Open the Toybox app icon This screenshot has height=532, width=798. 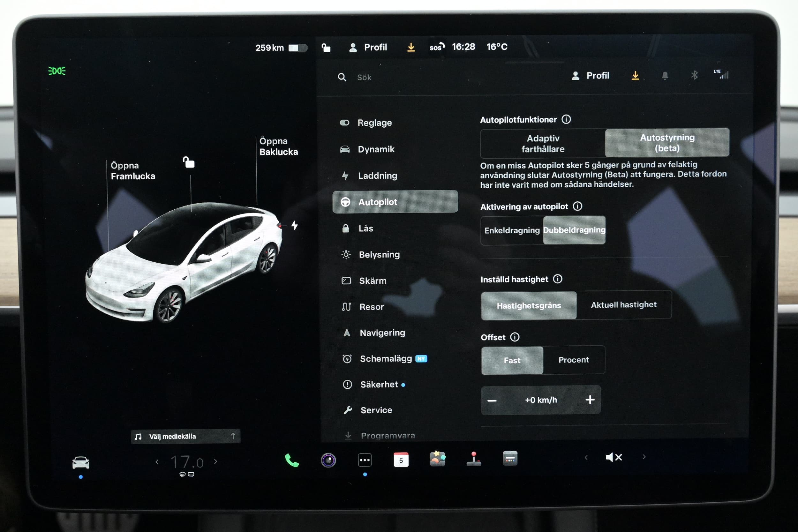point(438,459)
